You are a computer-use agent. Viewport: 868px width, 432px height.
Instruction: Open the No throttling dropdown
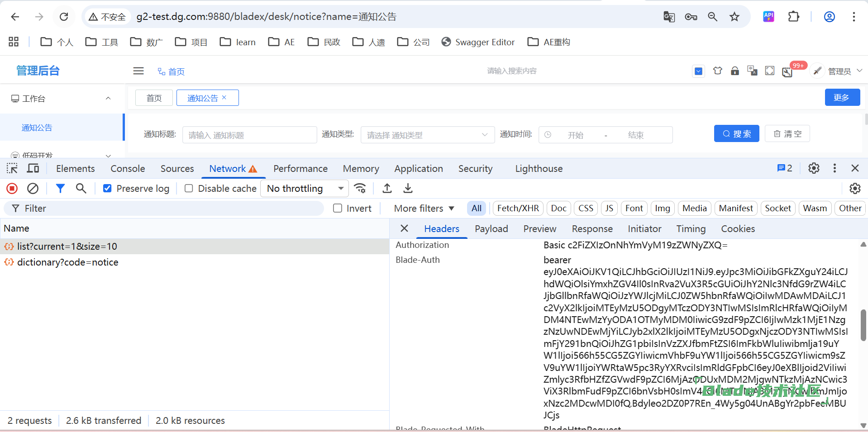[x=304, y=189]
